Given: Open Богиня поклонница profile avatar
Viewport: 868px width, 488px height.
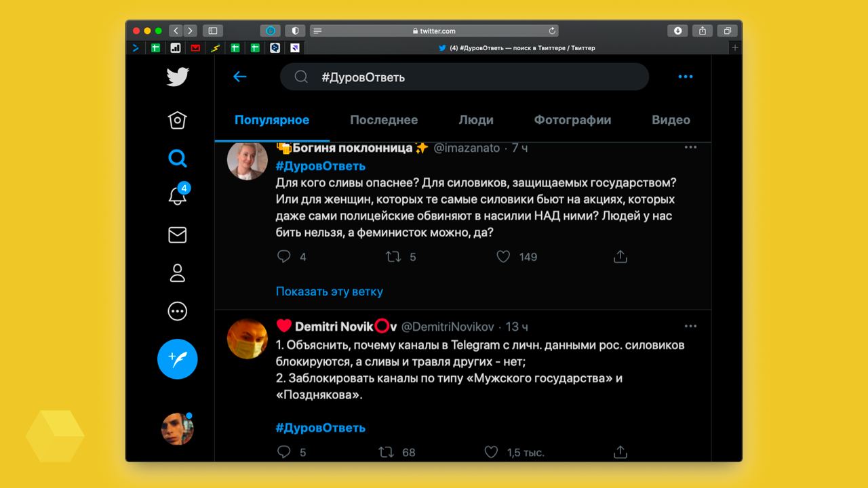Looking at the screenshot, I should [x=247, y=161].
